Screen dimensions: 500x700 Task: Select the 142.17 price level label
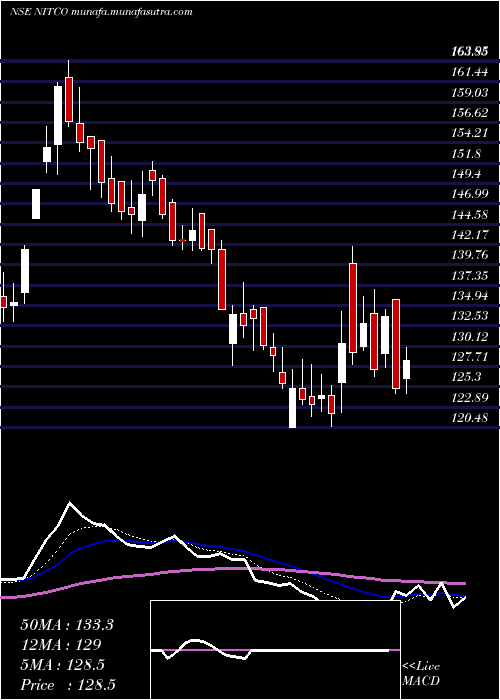coord(472,234)
